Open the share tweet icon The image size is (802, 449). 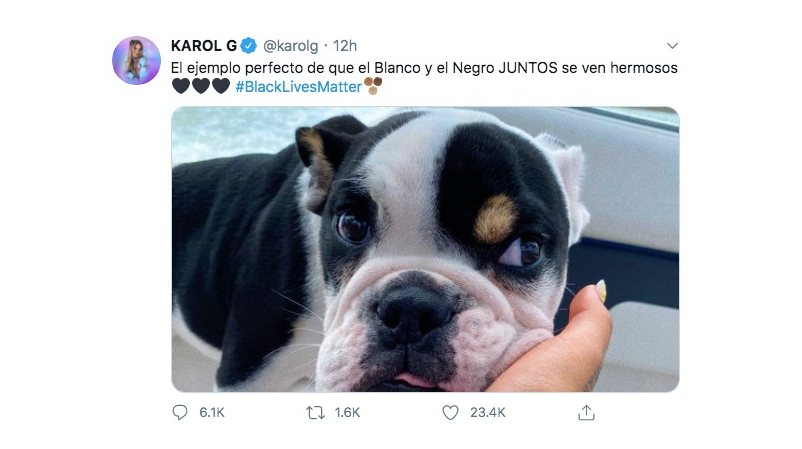[x=587, y=412]
